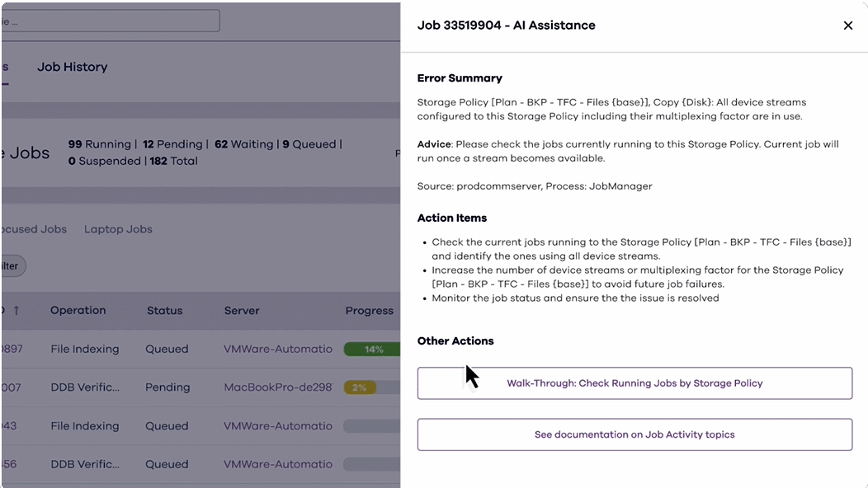Select the Laptop Jobs tab

(118, 229)
